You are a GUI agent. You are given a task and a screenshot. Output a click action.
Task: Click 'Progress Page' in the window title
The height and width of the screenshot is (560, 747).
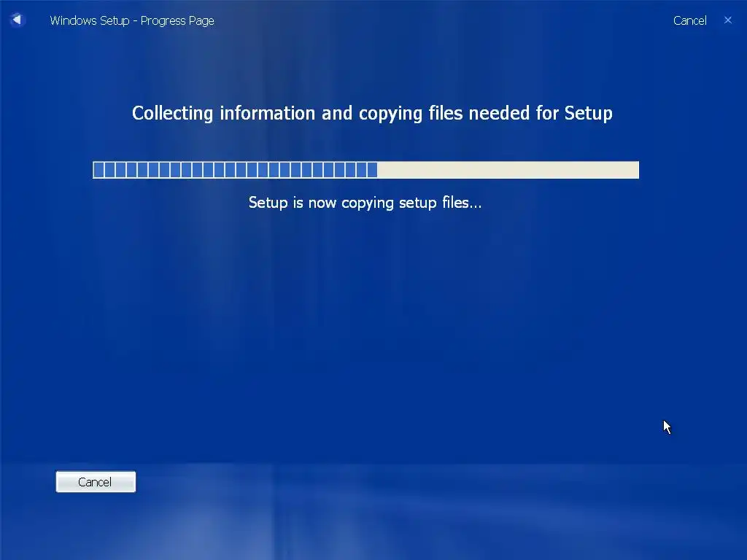click(177, 21)
